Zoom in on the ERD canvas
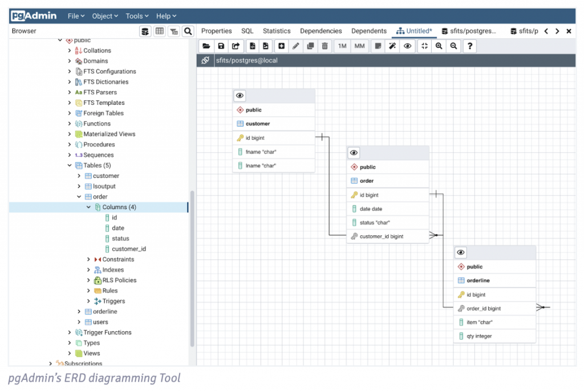The width and height of the screenshot is (584, 392). [x=439, y=46]
